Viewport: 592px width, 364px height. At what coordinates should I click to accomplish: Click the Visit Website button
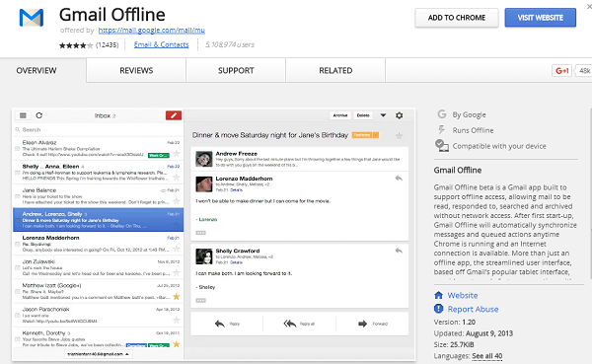(541, 18)
